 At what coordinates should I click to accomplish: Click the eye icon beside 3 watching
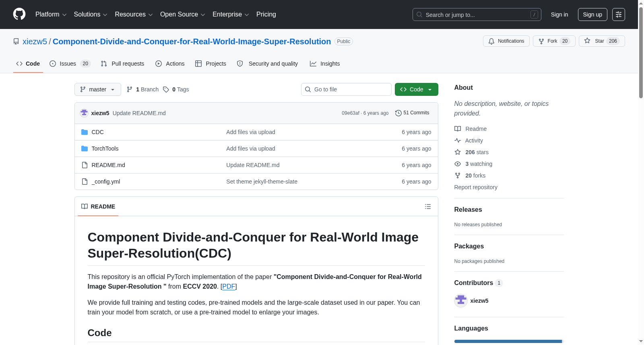coord(458,164)
